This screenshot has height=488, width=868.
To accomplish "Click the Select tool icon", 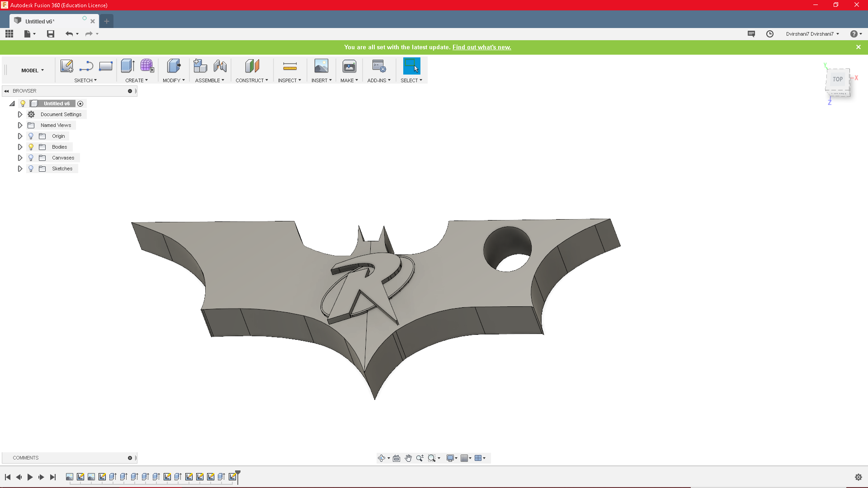I will point(411,66).
